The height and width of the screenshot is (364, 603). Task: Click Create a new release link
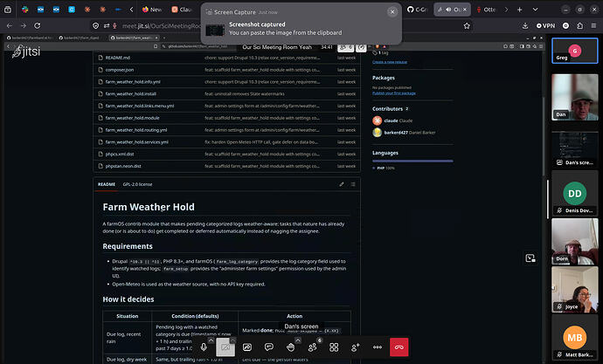coord(390,62)
